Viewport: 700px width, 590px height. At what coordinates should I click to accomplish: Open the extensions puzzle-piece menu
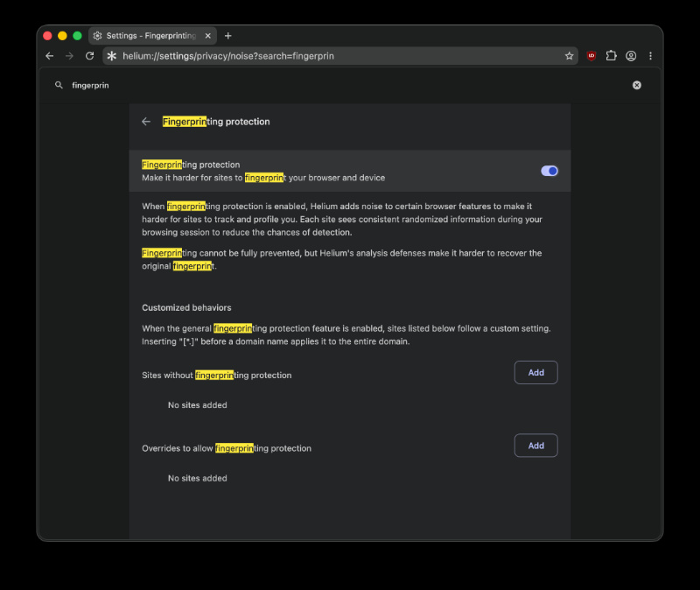pyautogui.click(x=611, y=56)
